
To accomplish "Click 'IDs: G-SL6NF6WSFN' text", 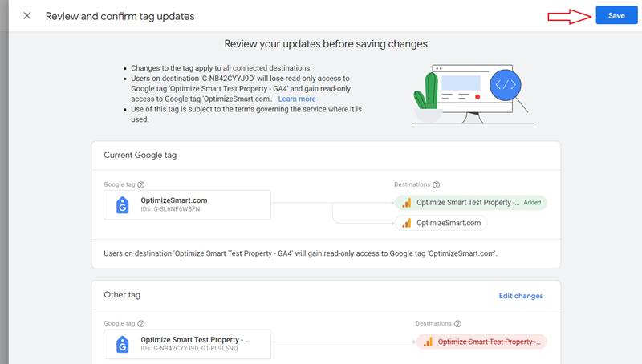I will click(170, 209).
